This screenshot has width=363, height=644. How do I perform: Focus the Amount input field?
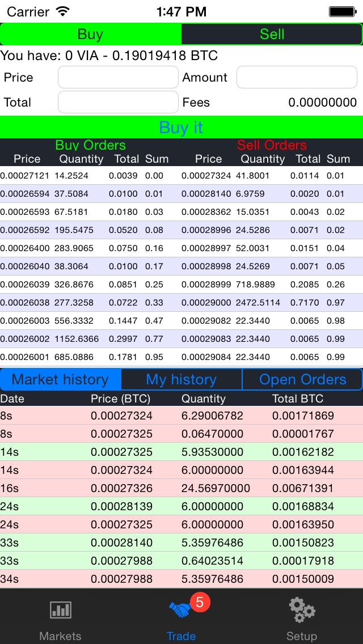click(x=297, y=78)
